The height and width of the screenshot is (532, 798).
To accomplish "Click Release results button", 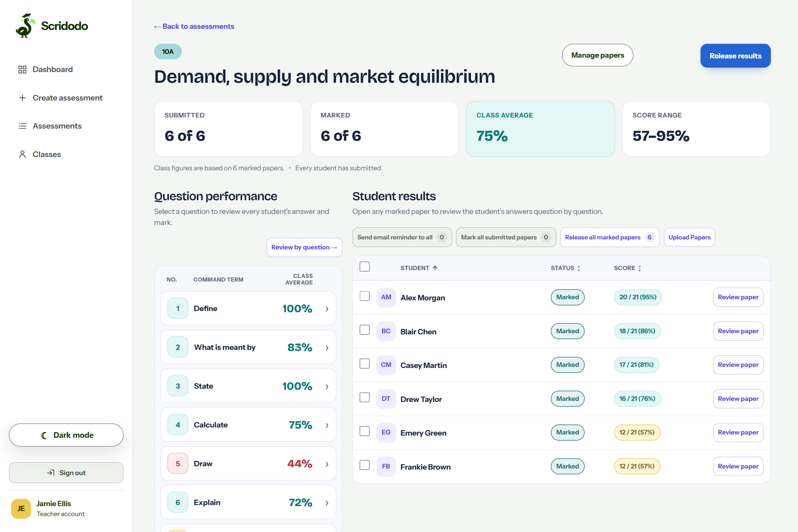I will [735, 56].
